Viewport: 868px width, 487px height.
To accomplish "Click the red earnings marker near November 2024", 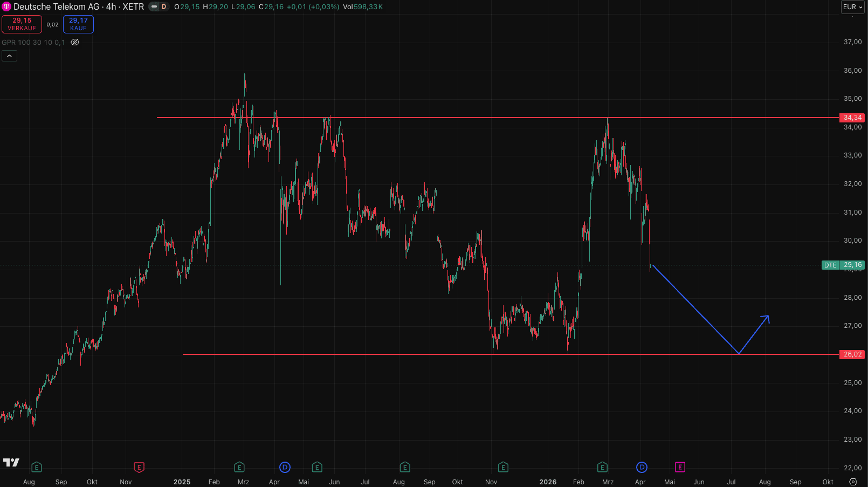I will click(x=139, y=467).
